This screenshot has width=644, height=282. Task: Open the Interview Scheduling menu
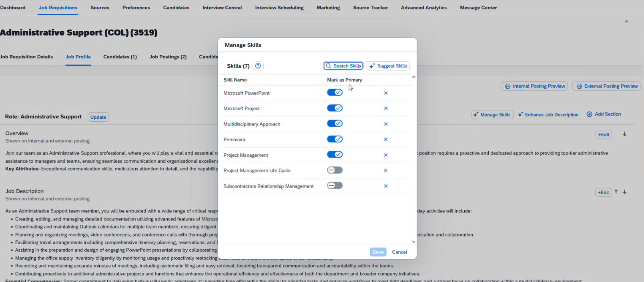(279, 8)
